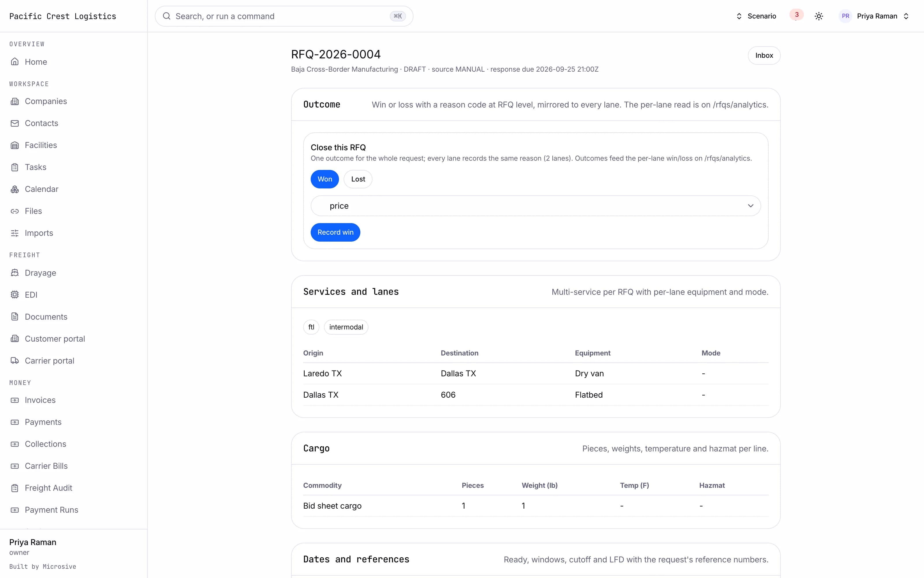
Task: Click the intermodal service chip
Action: tap(346, 327)
